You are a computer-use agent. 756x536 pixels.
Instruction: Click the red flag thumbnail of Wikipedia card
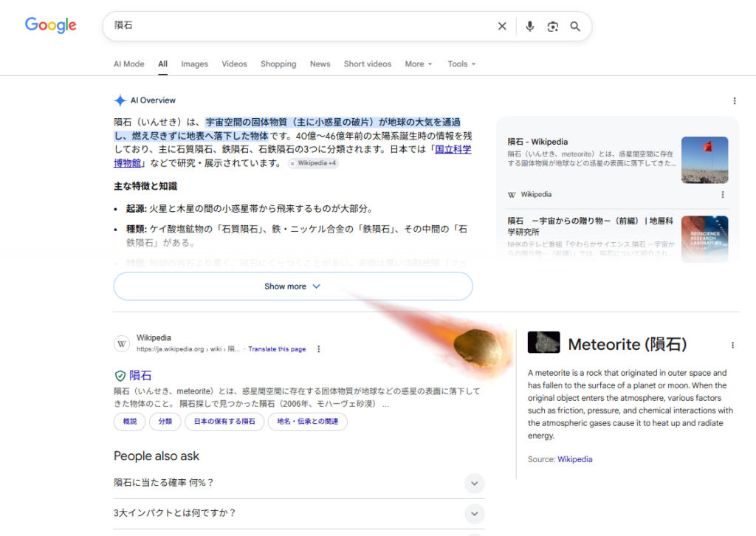[x=704, y=160]
